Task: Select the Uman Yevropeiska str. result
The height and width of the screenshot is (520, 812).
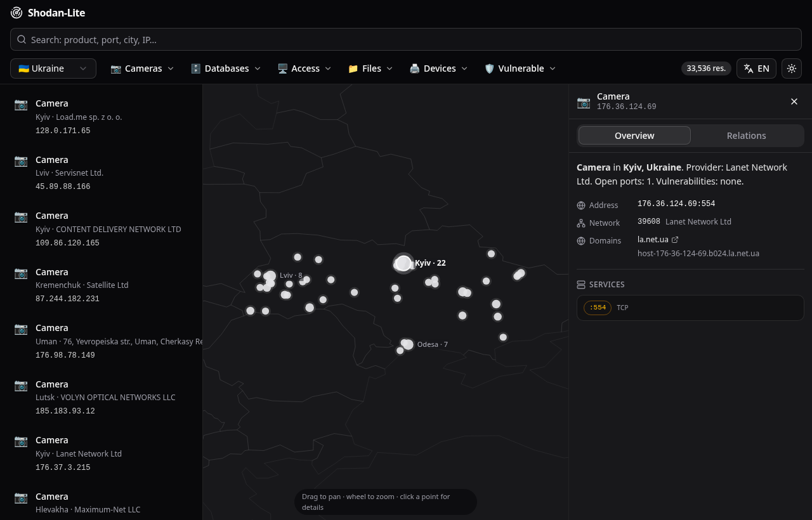Action: point(101,341)
